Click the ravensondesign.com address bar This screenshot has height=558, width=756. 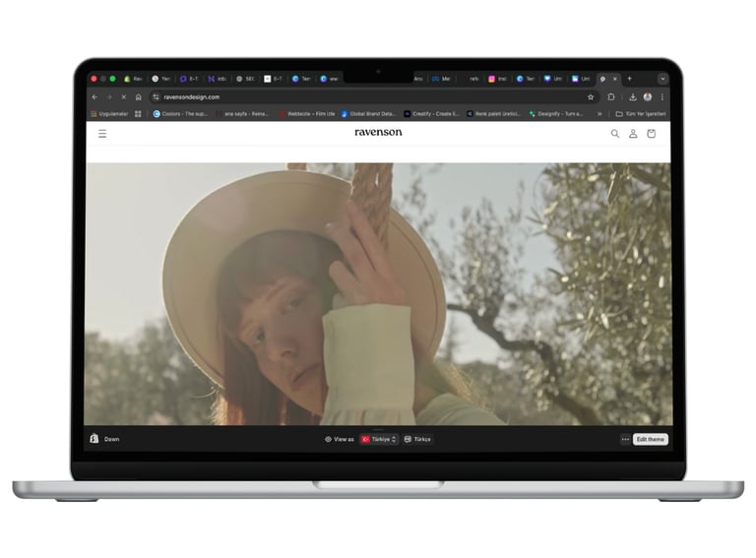click(x=374, y=96)
